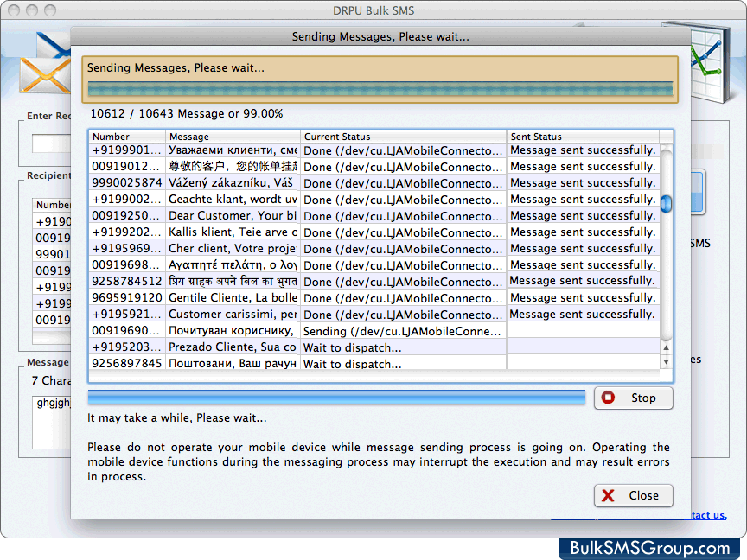Click the macOS green zoom window button
This screenshot has width=747, height=560.
click(x=50, y=10)
